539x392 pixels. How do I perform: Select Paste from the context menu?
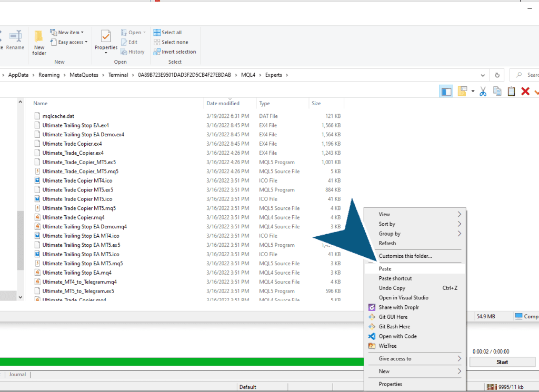385,269
